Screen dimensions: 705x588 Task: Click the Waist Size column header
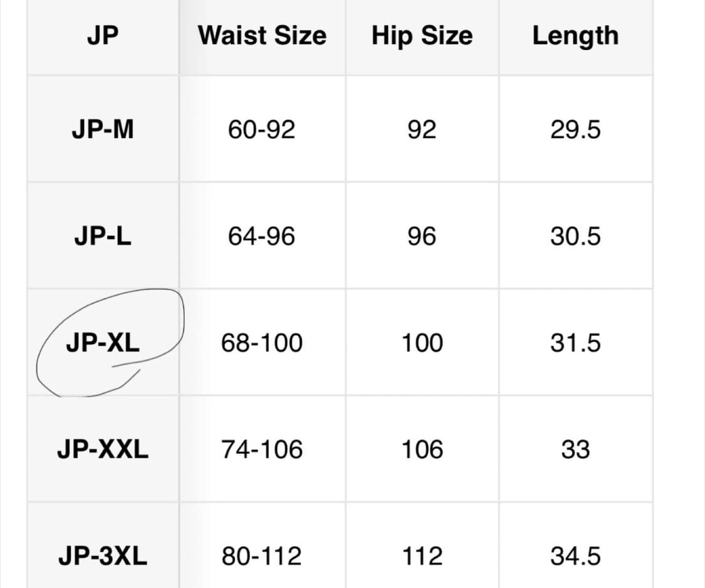[x=262, y=36]
